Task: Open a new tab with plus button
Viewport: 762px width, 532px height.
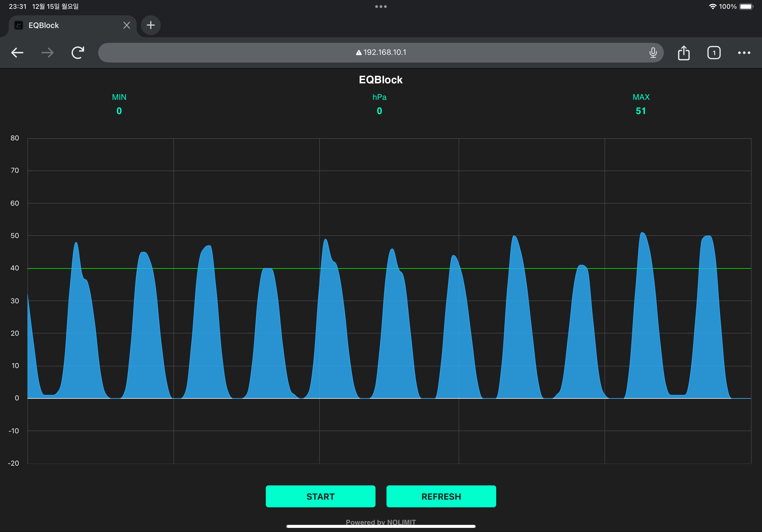Action: (151, 25)
